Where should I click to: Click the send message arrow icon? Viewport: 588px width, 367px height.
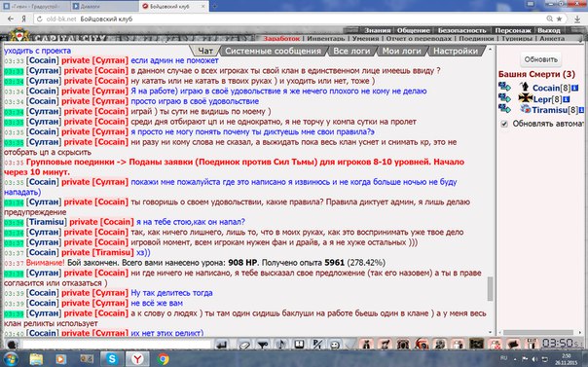[222, 345]
